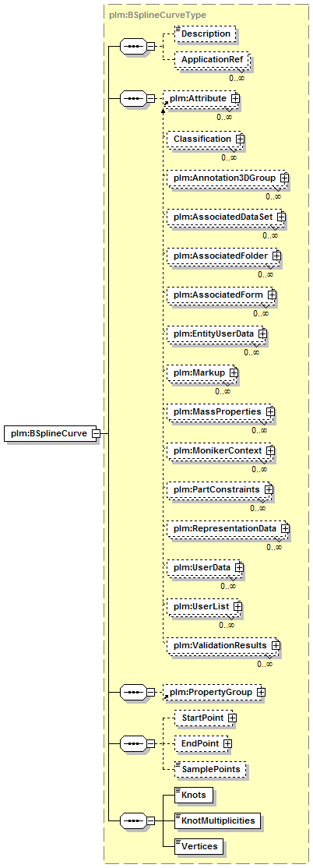Expand the plm:MassProperties plus icon
313x868 pixels.
coord(270,412)
